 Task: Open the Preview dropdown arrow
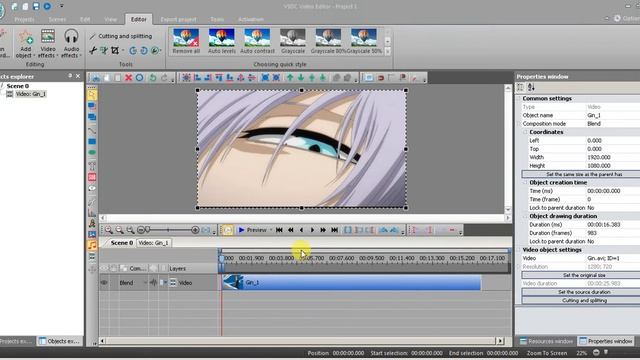[x=271, y=230]
